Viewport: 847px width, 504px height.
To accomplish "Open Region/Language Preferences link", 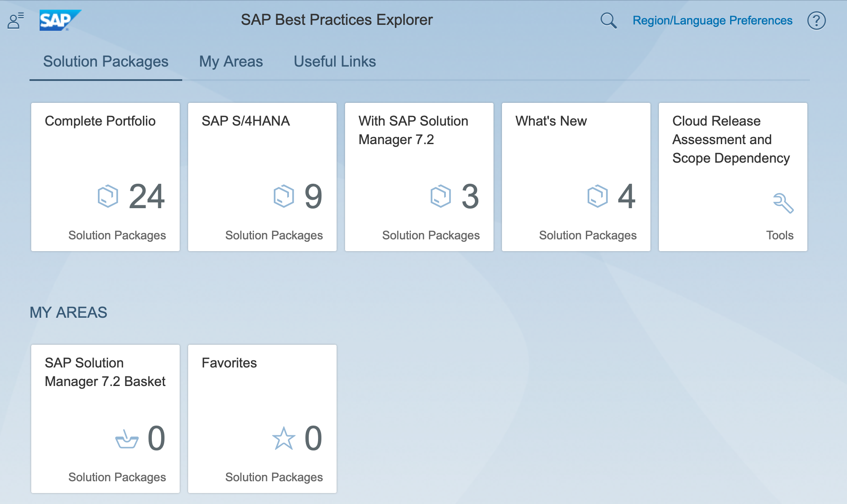I will 712,21.
